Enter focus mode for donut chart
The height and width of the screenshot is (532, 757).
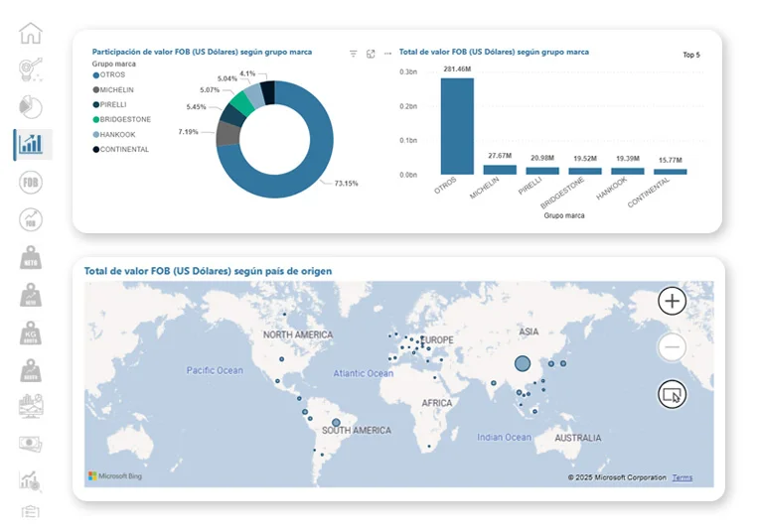(371, 54)
